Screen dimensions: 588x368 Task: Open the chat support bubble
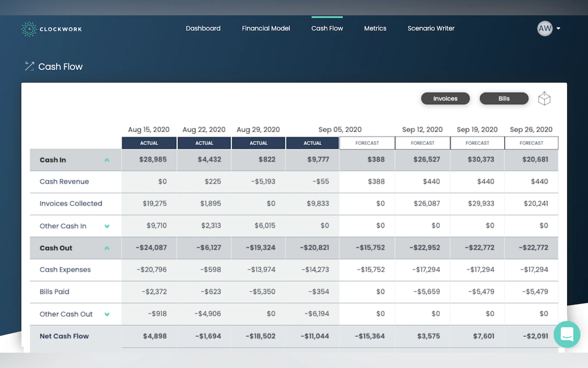coord(567,334)
